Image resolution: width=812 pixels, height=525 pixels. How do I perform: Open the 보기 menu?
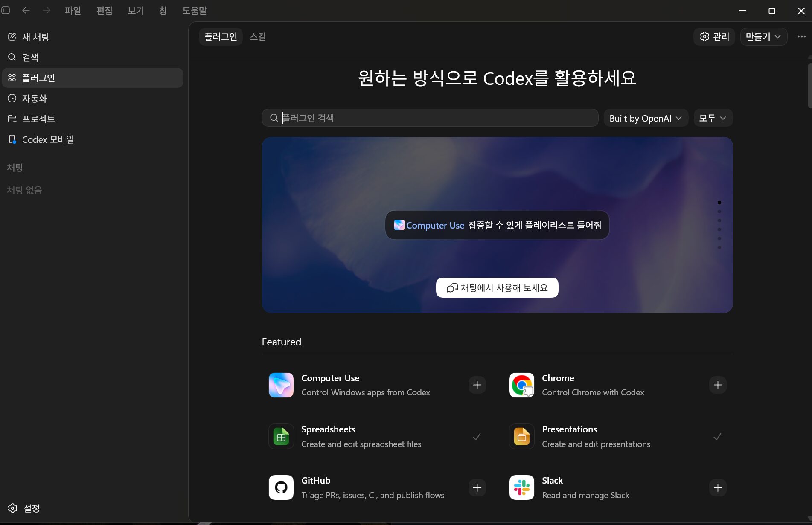click(136, 11)
